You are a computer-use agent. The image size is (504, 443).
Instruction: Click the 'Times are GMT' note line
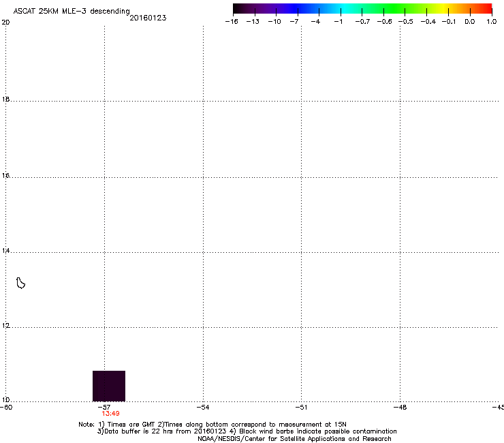tap(212, 425)
